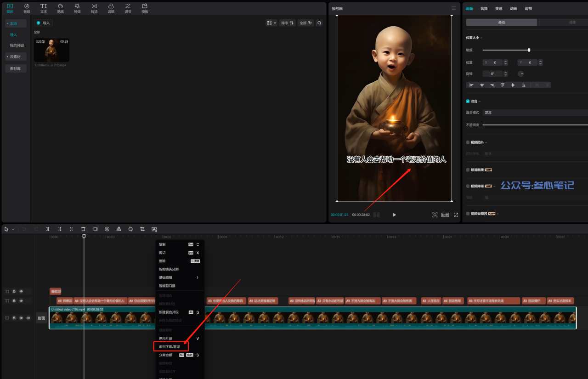
Task: Adjust the 缩放 scale slider handle
Action: point(529,50)
